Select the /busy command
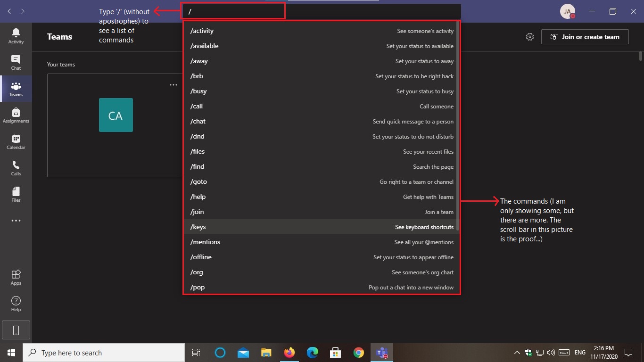This screenshot has width=644, height=362. click(x=321, y=91)
